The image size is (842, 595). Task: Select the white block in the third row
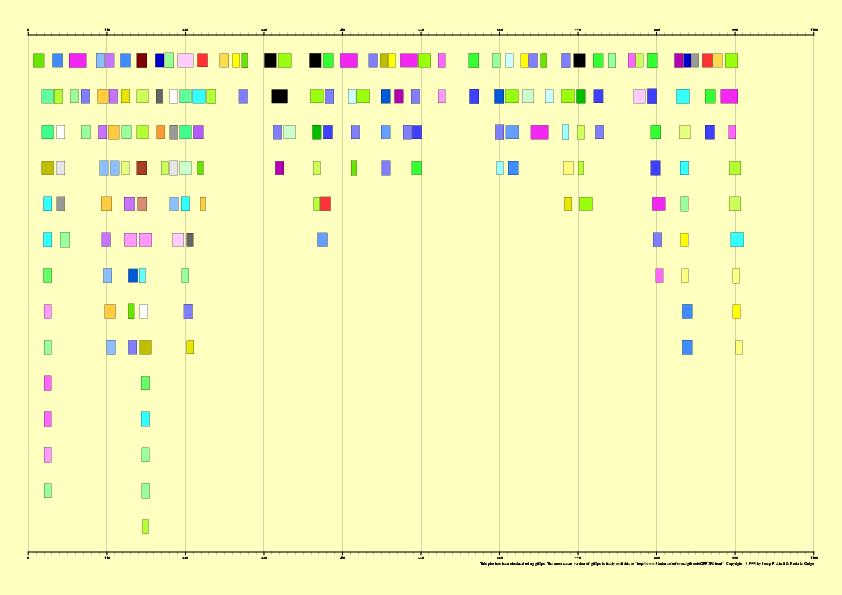(60, 132)
